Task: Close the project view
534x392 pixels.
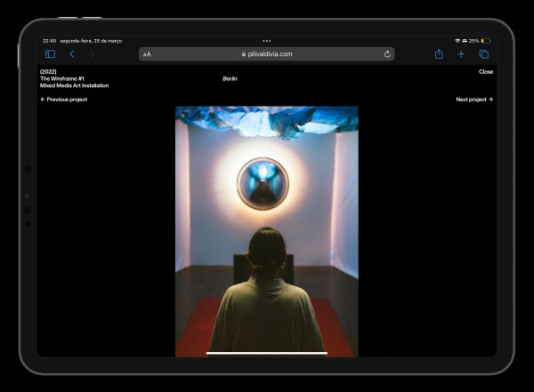Action: [x=485, y=71]
